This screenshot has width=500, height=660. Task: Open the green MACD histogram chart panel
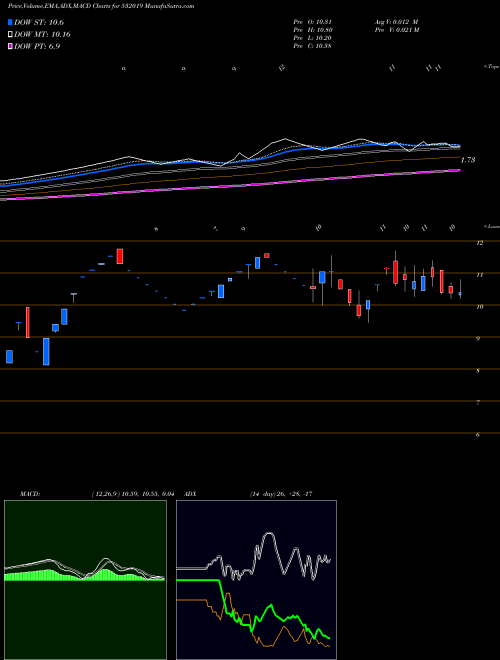click(x=85, y=580)
